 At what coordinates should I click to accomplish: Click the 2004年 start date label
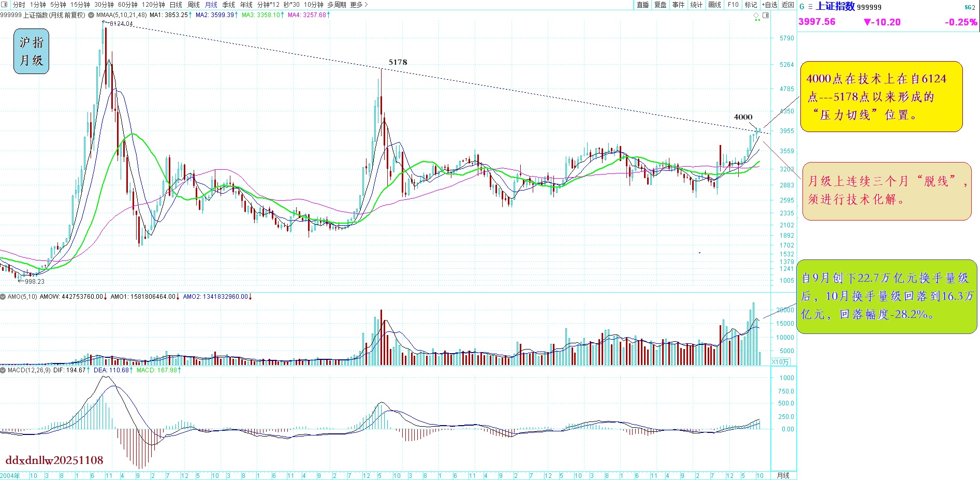(10, 475)
